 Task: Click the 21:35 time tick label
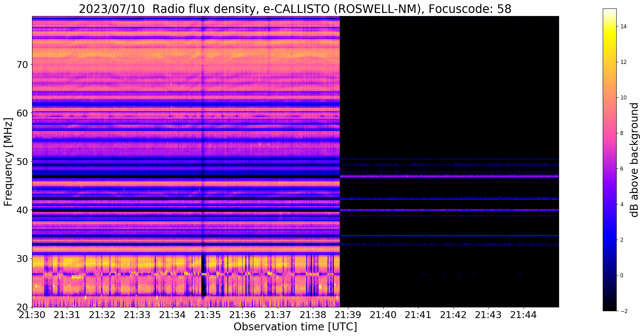208,314
